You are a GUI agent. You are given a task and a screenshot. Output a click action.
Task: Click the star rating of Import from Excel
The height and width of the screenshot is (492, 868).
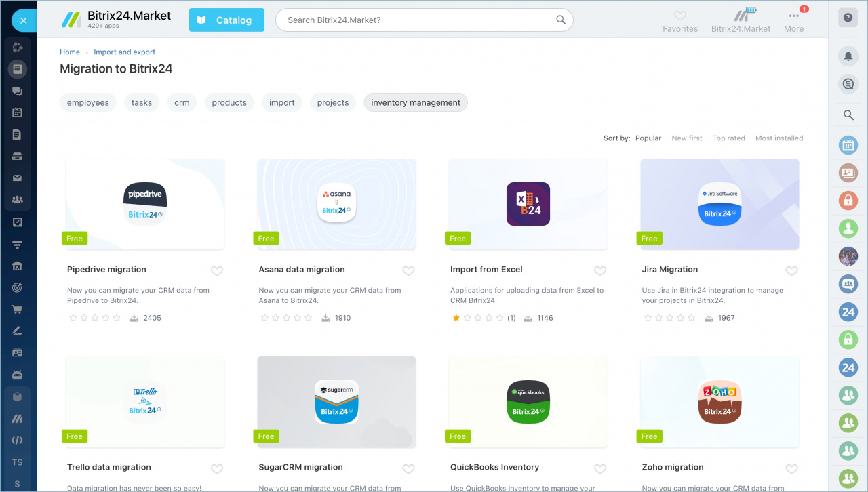pyautogui.click(x=478, y=318)
